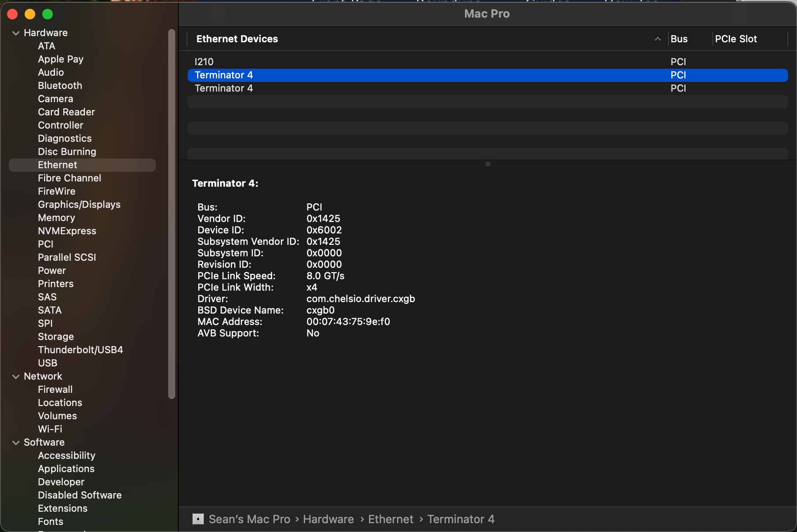
Task: Collapse the Software section chevron
Action: pyautogui.click(x=16, y=443)
